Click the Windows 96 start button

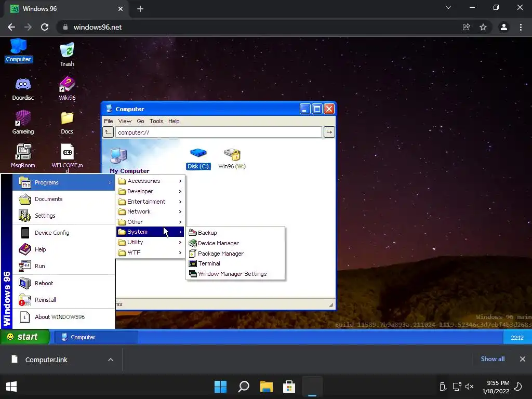25,337
